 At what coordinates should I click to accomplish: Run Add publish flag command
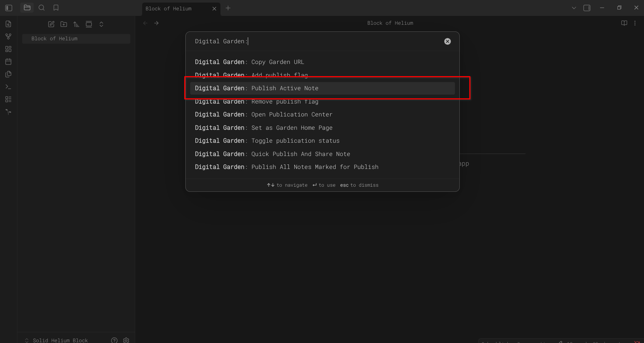click(322, 75)
